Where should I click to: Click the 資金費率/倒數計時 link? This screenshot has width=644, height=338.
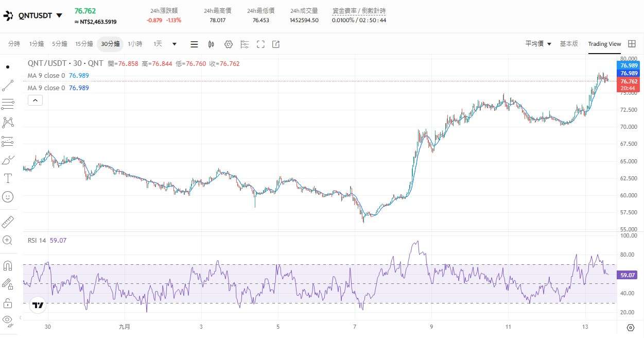(359, 10)
